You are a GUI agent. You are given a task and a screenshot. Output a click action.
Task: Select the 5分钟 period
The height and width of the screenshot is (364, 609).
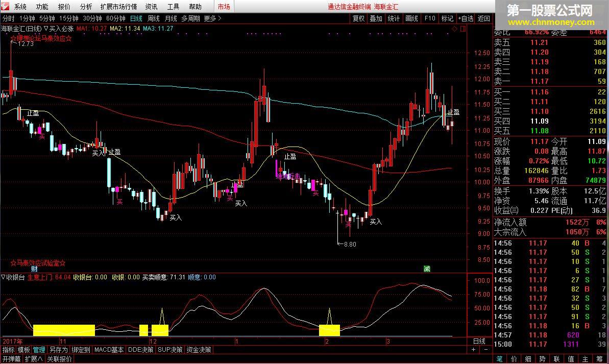coord(47,18)
